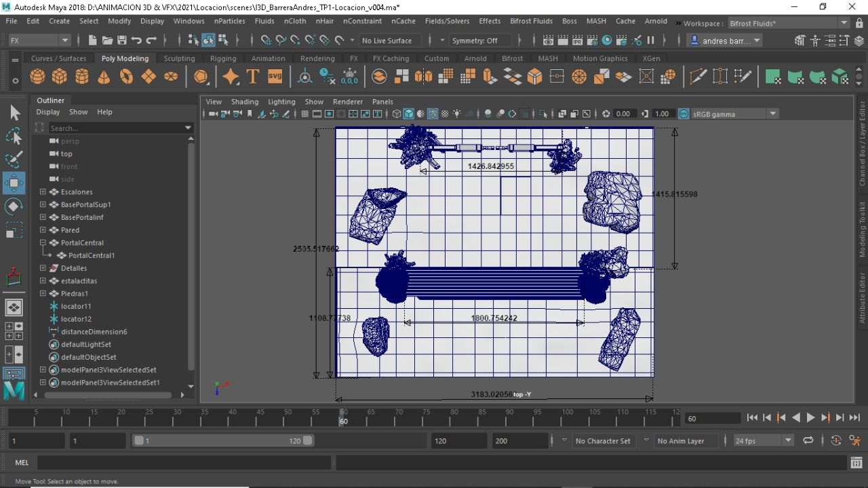Toggle snap to curves magnet icon

(x=281, y=41)
